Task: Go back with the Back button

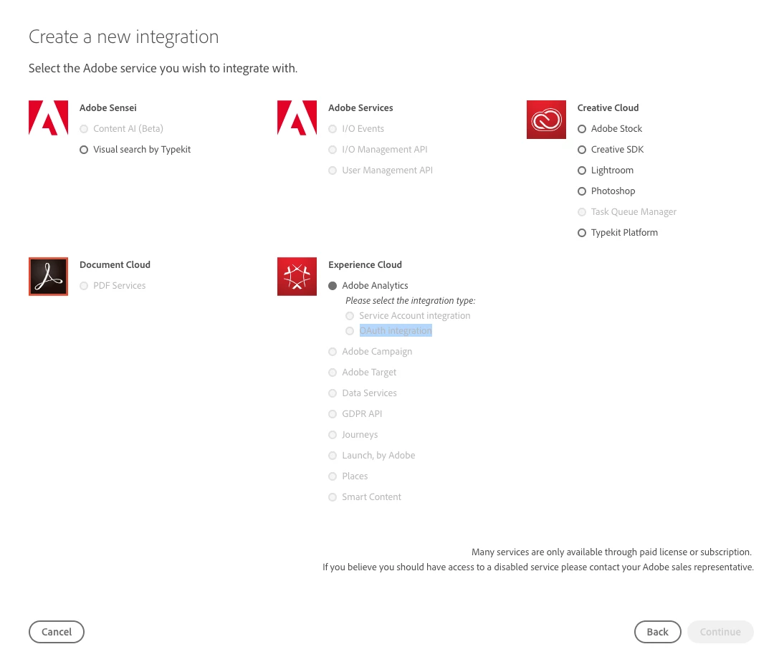Action: pos(657,632)
